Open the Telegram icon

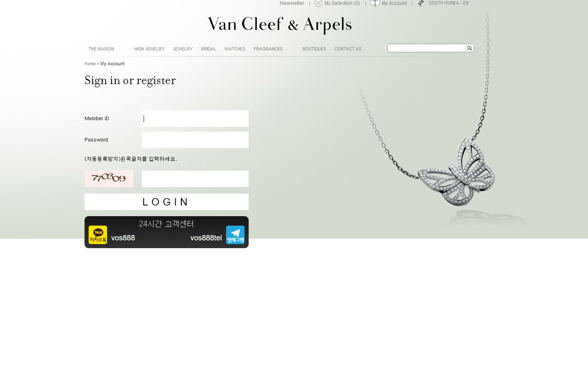235,235
